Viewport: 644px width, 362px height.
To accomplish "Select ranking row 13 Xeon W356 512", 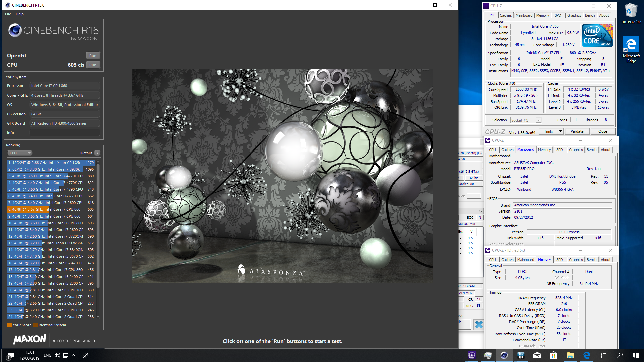I will pos(51,243).
